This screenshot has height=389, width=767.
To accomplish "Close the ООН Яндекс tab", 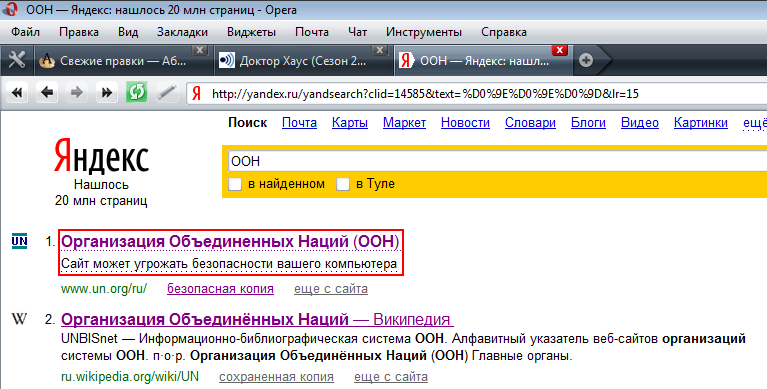I will point(560,50).
